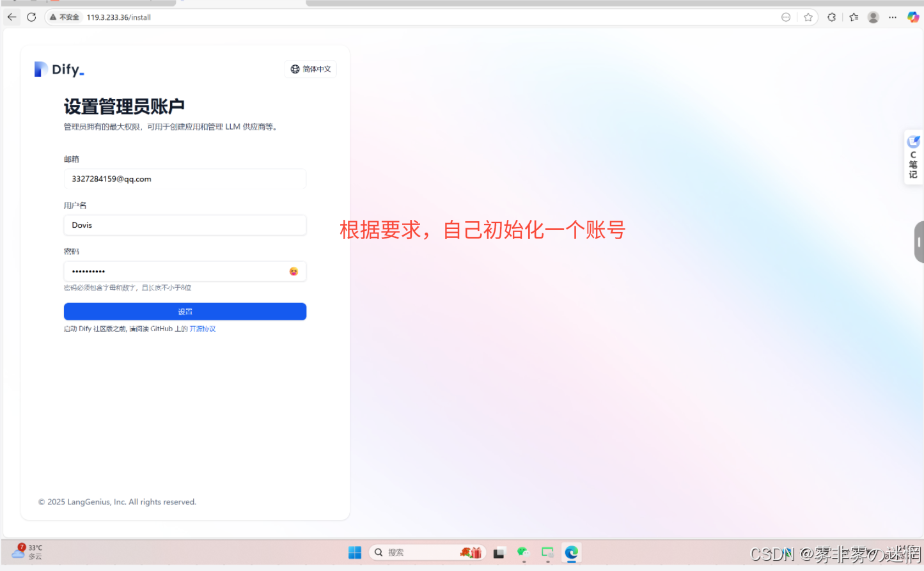The height and width of the screenshot is (571, 924).
Task: Click the address bar URL 119.3.233.36/install
Action: click(119, 17)
